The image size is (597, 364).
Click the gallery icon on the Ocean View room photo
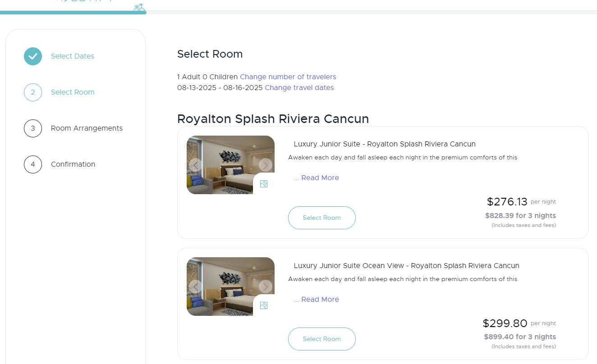point(264,305)
